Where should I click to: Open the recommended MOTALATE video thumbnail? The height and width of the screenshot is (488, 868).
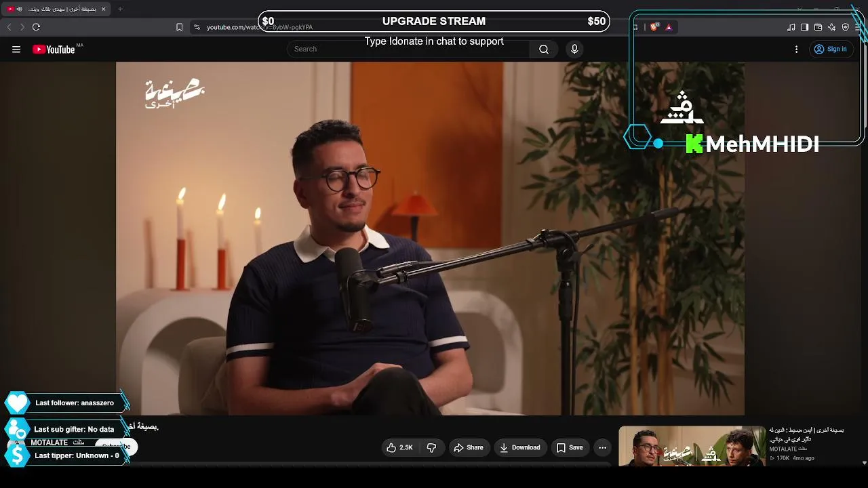692,446
